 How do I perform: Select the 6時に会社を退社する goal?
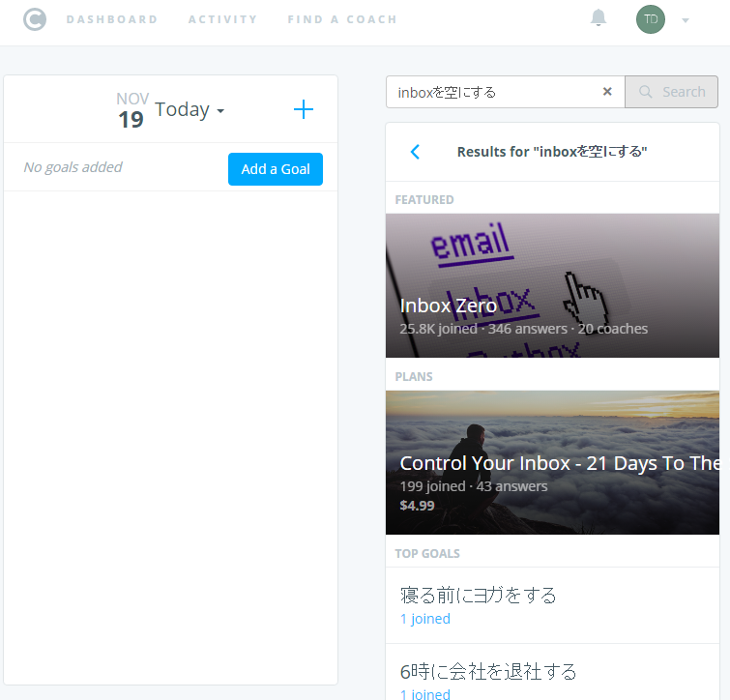(488, 671)
